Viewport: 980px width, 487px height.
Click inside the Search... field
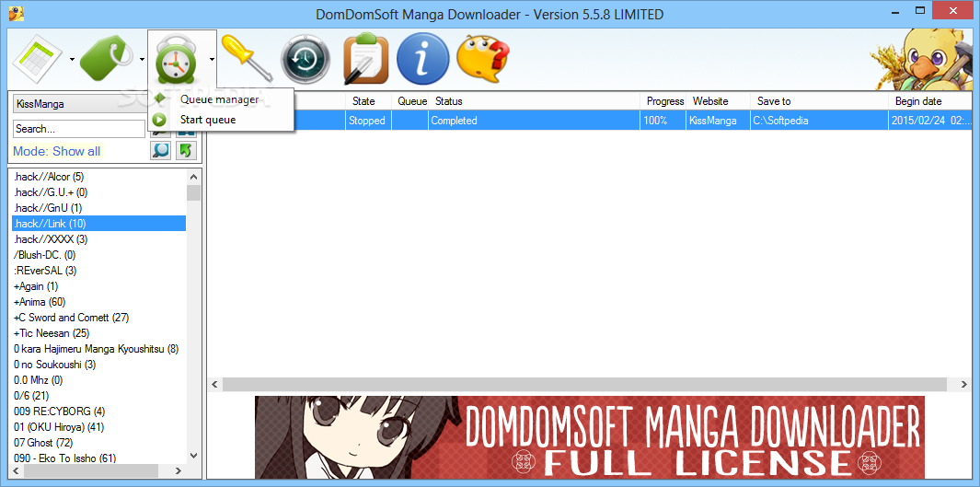tap(79, 129)
